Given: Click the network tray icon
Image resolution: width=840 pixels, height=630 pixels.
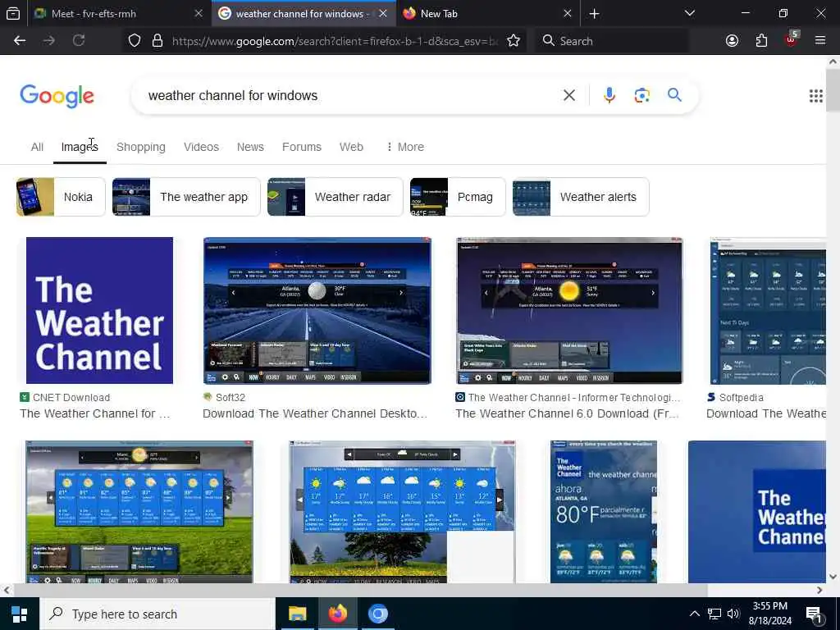Looking at the screenshot, I should (x=714, y=614).
